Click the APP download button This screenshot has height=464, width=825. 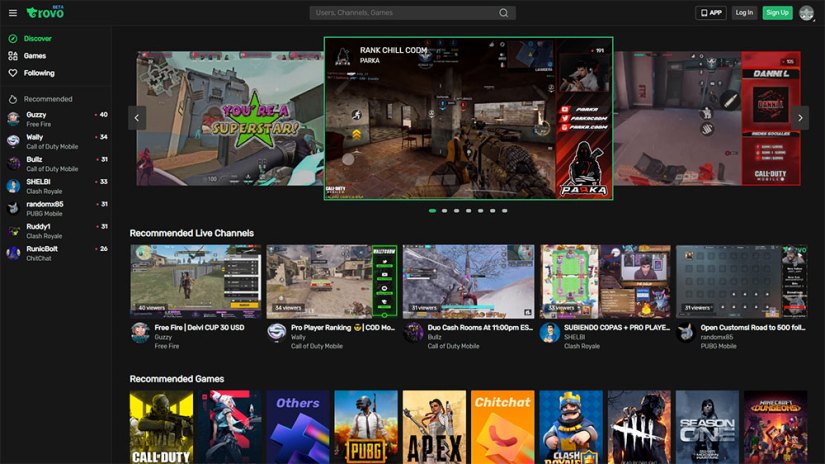711,13
